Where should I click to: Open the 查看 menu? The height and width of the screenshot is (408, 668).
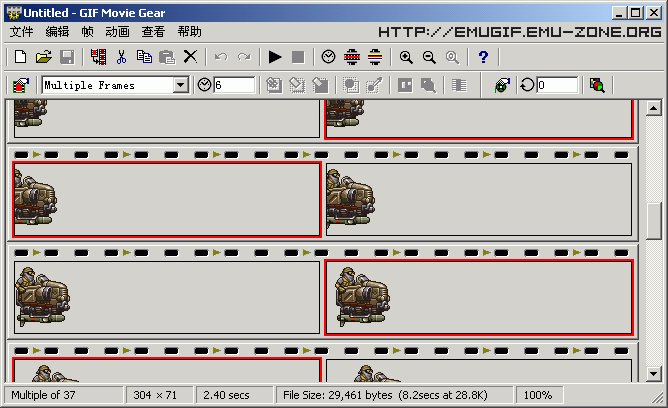click(x=153, y=32)
